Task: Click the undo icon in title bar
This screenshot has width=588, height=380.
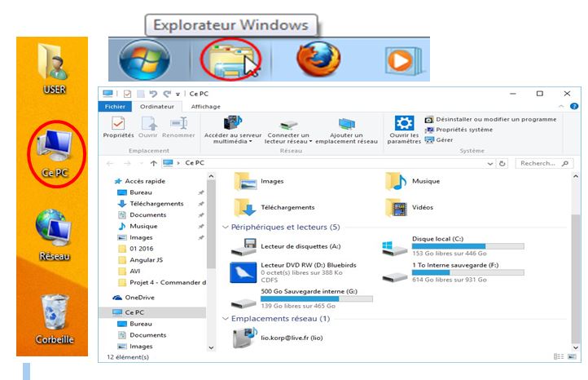Action: 153,94
